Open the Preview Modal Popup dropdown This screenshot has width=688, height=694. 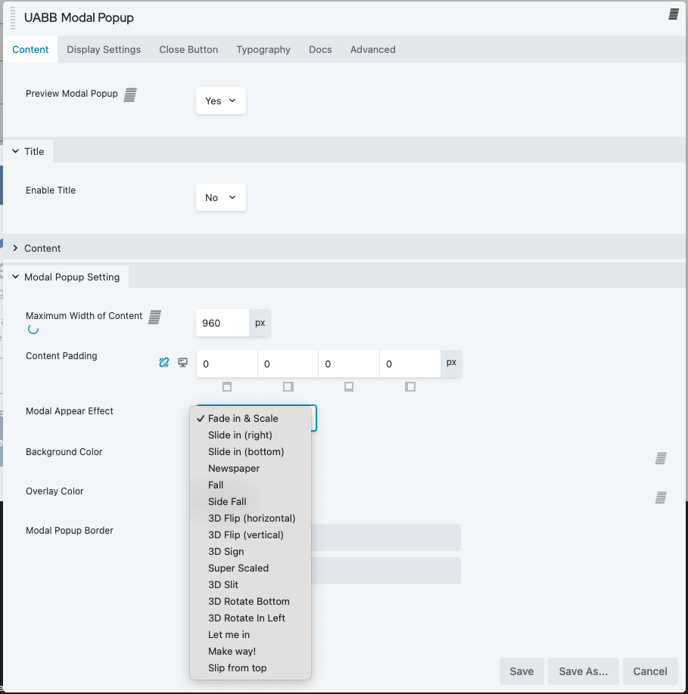click(220, 101)
